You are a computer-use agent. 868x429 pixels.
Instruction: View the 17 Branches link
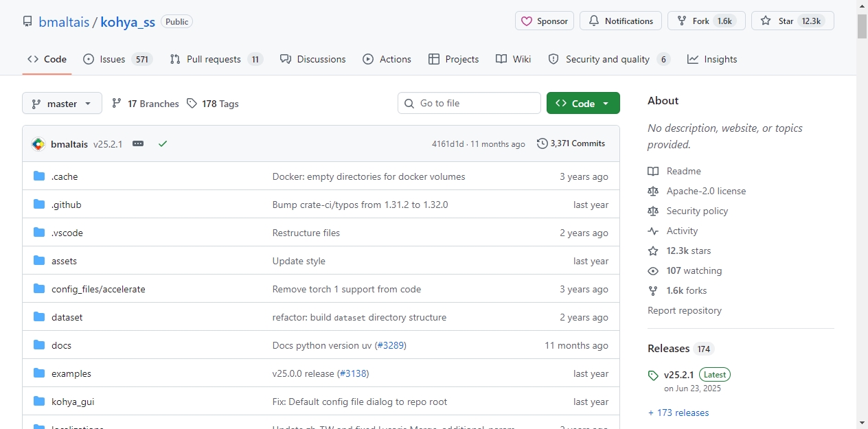145,104
